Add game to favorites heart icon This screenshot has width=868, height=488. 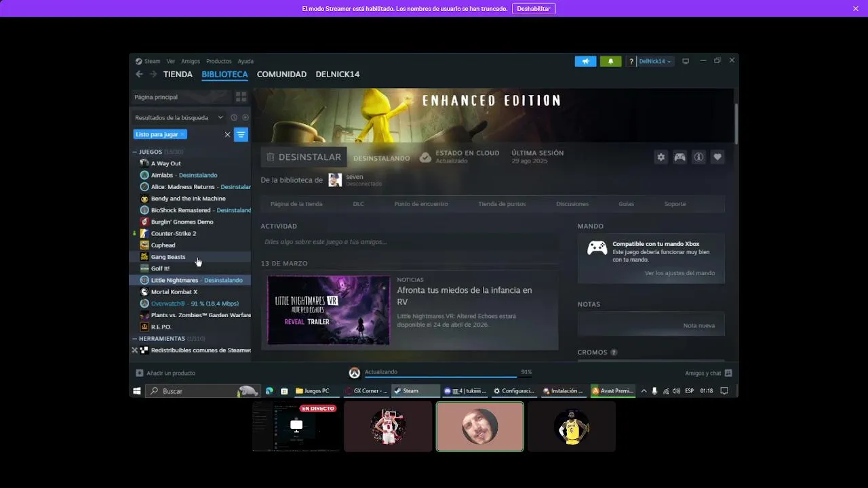(x=717, y=157)
